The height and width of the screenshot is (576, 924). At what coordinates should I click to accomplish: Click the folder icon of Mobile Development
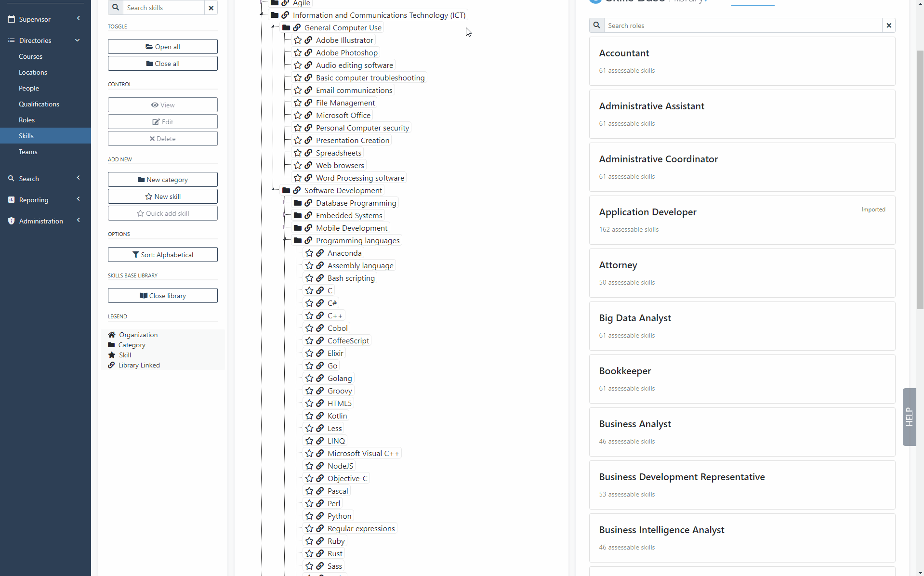[x=298, y=228]
